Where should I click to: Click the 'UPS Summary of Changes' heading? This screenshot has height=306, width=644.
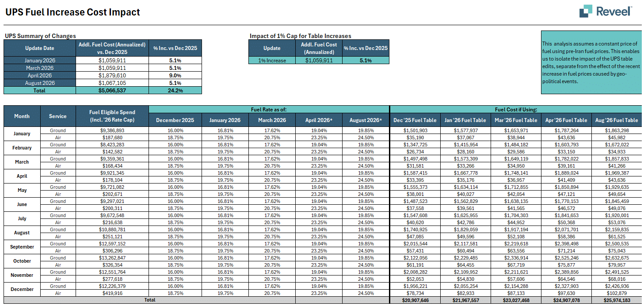40,36
